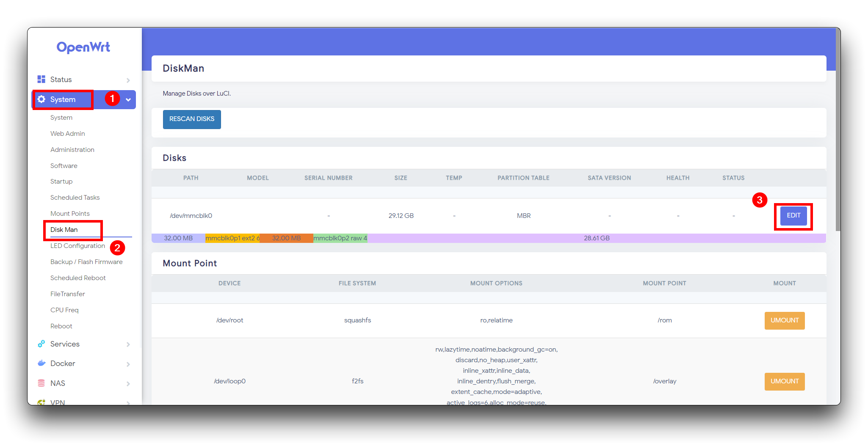
Task: Open FileTransfer page
Action: (68, 294)
